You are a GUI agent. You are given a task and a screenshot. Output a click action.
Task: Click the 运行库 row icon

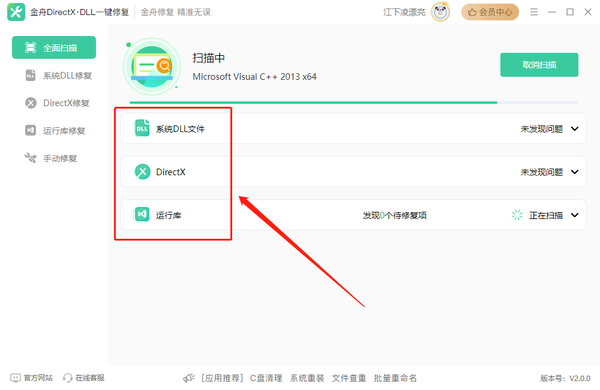pos(142,214)
